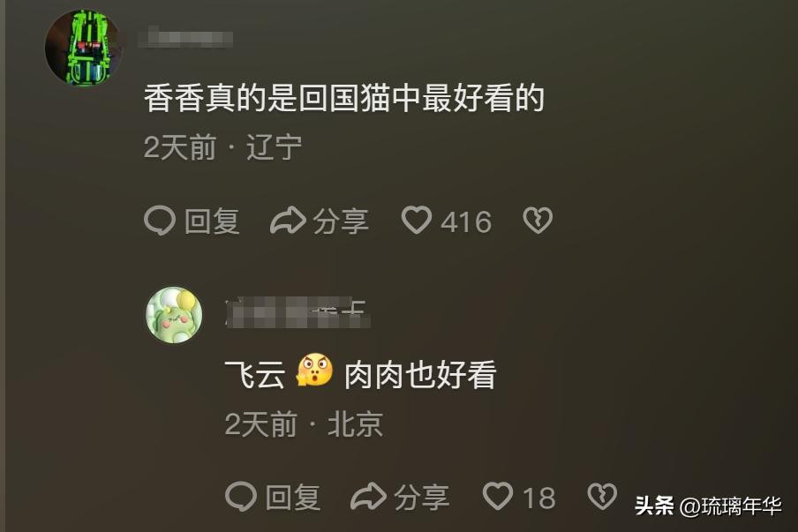The height and width of the screenshot is (532, 798).
Task: Tap the blurred username of the first commenter
Action: [185, 40]
